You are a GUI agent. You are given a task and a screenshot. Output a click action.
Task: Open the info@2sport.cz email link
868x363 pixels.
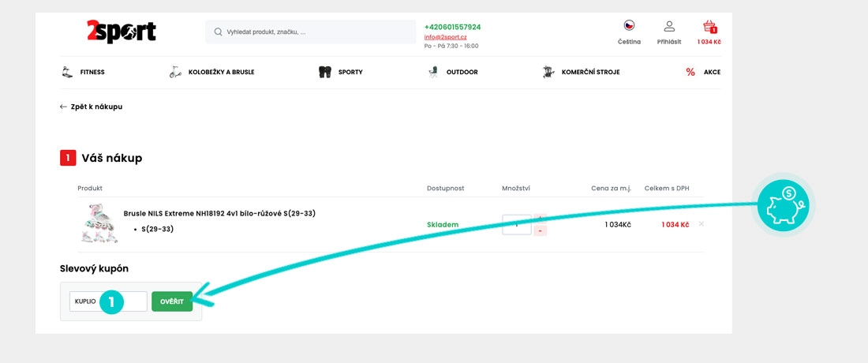[446, 37]
